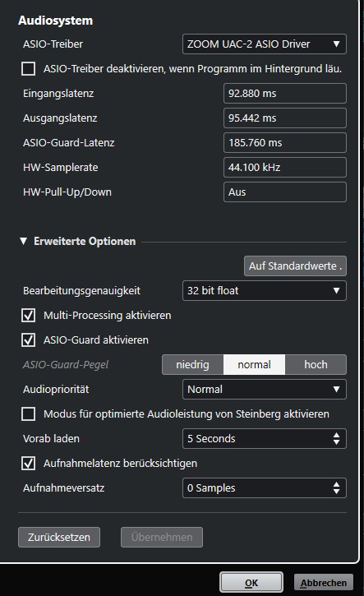This screenshot has height=596, width=364.
Task: Click the Aufnahmeversatz 0 Samples field
Action: (264, 488)
